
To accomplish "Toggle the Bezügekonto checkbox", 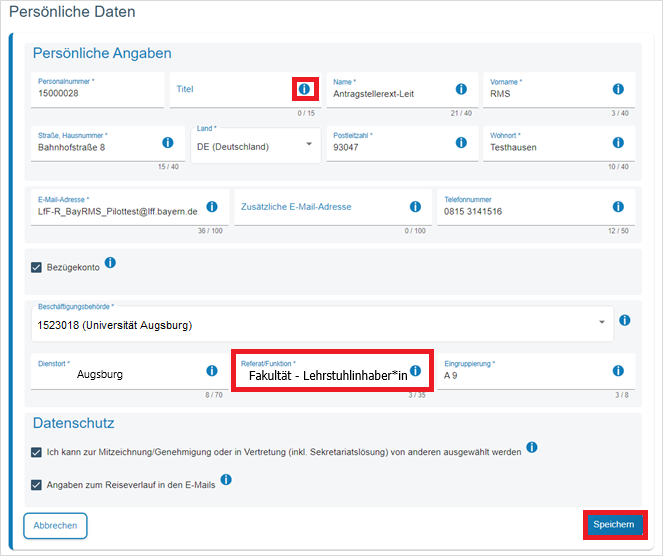I will (x=37, y=268).
